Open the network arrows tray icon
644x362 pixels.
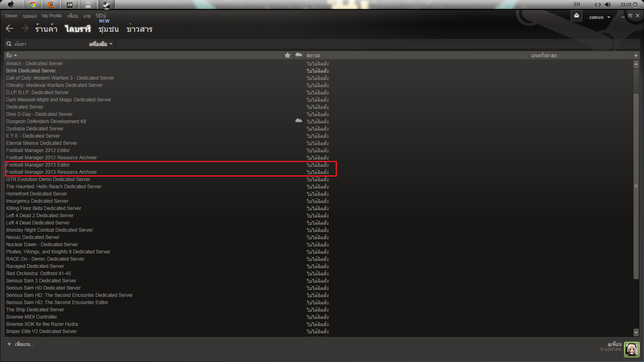click(598, 4)
